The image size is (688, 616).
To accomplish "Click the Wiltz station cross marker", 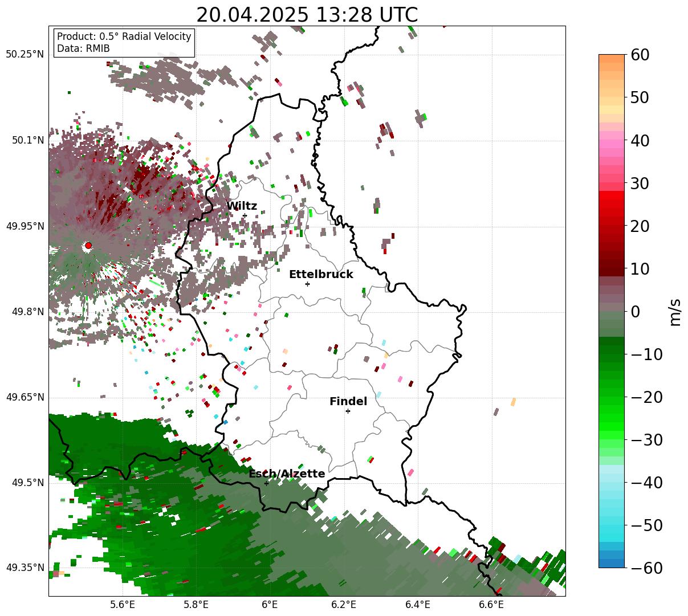I will tap(245, 215).
